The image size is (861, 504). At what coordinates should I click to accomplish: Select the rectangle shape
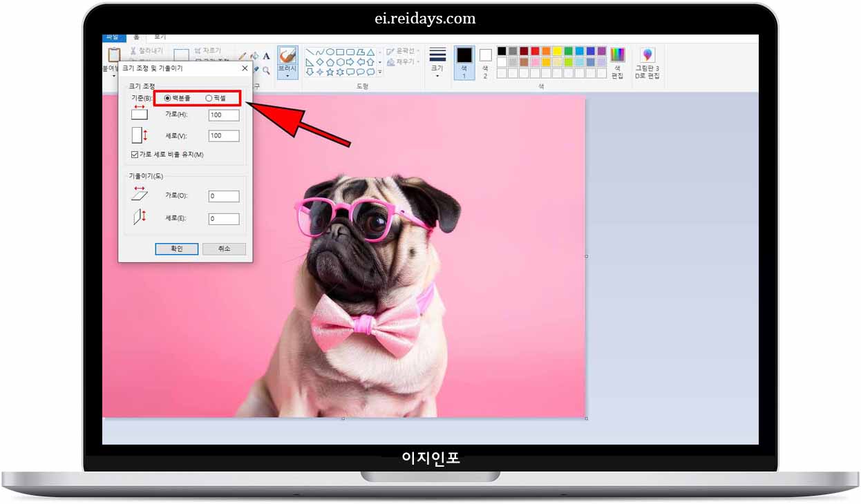pyautogui.click(x=340, y=52)
